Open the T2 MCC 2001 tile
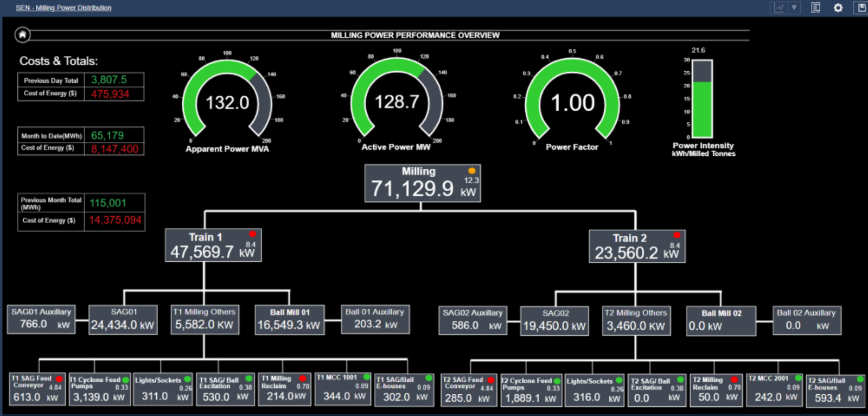The height and width of the screenshot is (416, 868). click(774, 390)
